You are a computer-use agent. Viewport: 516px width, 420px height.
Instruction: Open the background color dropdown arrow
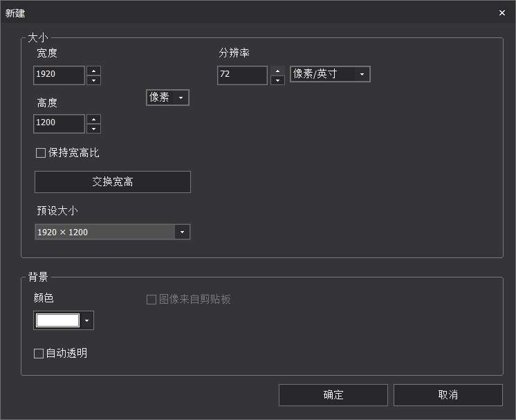(x=86, y=320)
